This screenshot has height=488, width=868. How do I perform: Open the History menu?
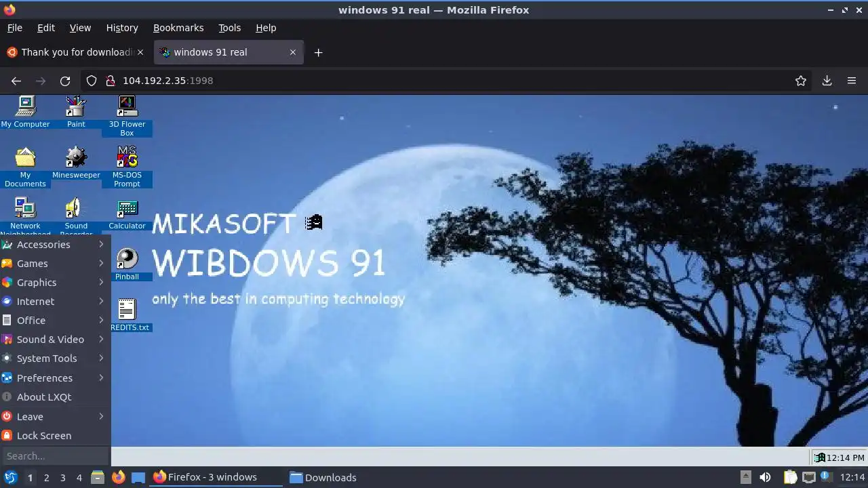tap(122, 28)
